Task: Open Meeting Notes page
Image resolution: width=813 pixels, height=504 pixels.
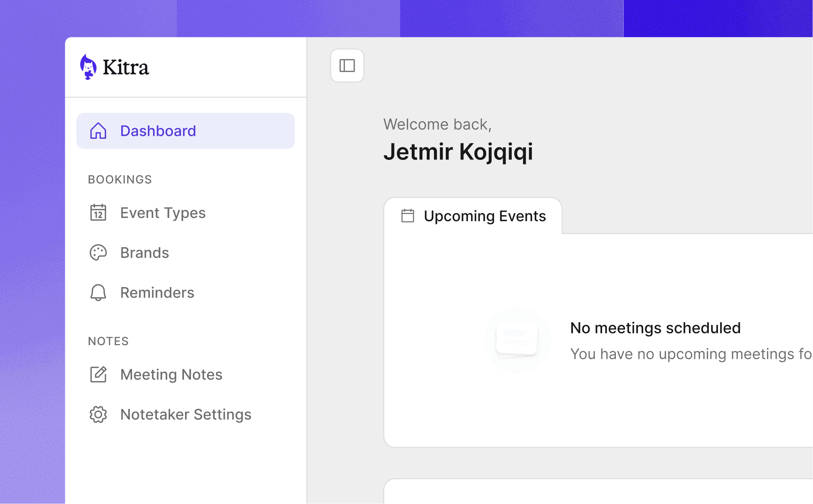Action: point(171,375)
